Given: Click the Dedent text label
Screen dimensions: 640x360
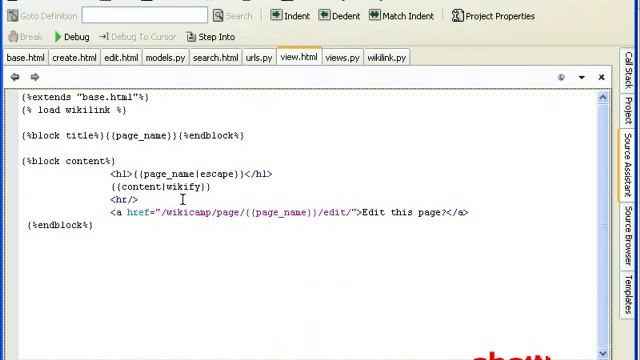Looking at the screenshot, I should coord(346,16).
